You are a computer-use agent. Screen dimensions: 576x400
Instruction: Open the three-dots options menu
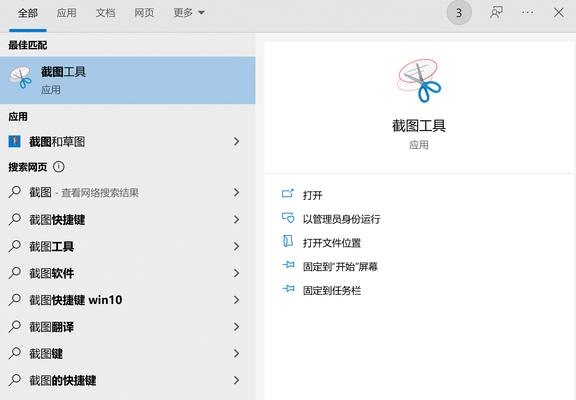point(528,12)
